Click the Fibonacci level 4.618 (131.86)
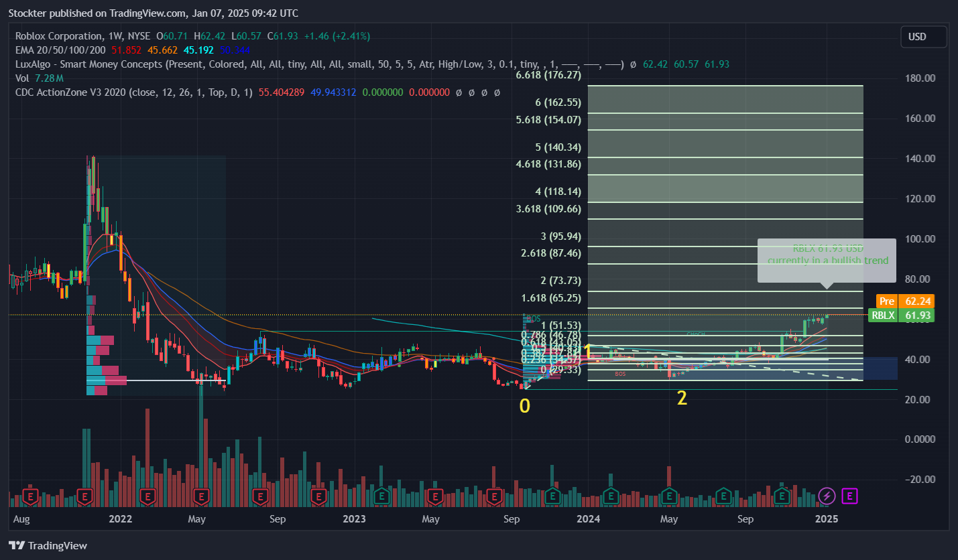Image resolution: width=958 pixels, height=560 pixels. coord(548,163)
